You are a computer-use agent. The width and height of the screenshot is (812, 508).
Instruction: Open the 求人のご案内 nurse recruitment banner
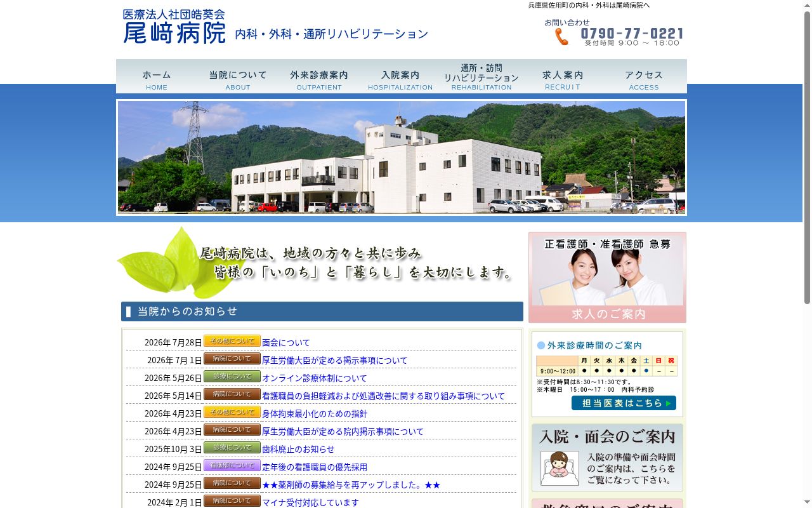(607, 277)
